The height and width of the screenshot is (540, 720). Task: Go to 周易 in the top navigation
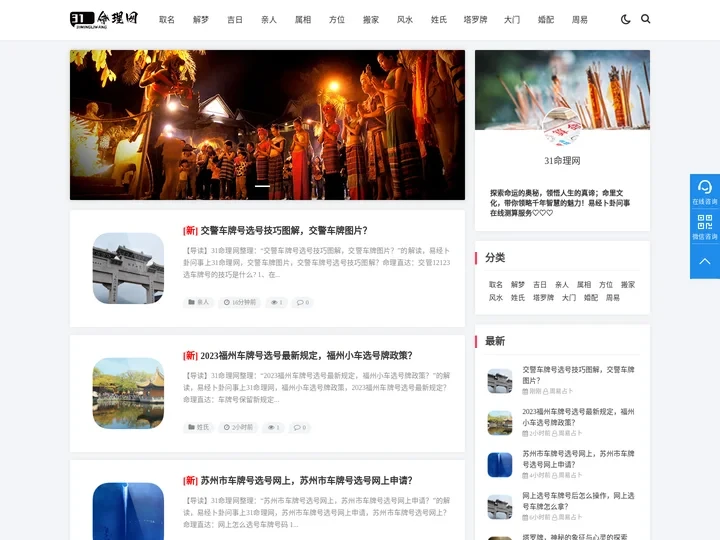click(x=580, y=20)
